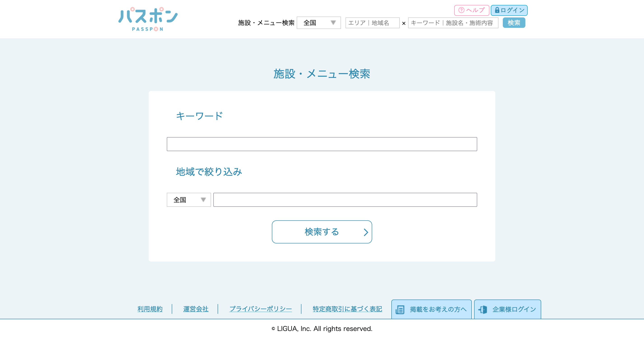Click the help question mark icon
This screenshot has height=338, width=644.
[461, 10]
